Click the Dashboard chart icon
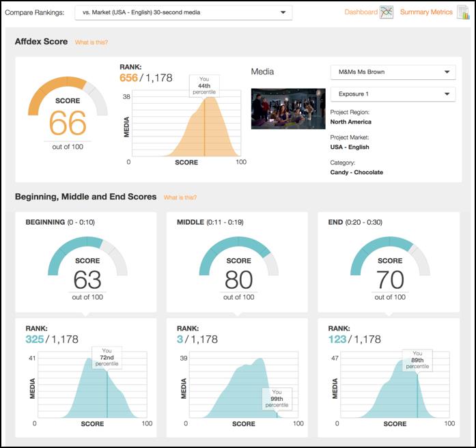Screen dimensions: 476x448 [x=387, y=13]
